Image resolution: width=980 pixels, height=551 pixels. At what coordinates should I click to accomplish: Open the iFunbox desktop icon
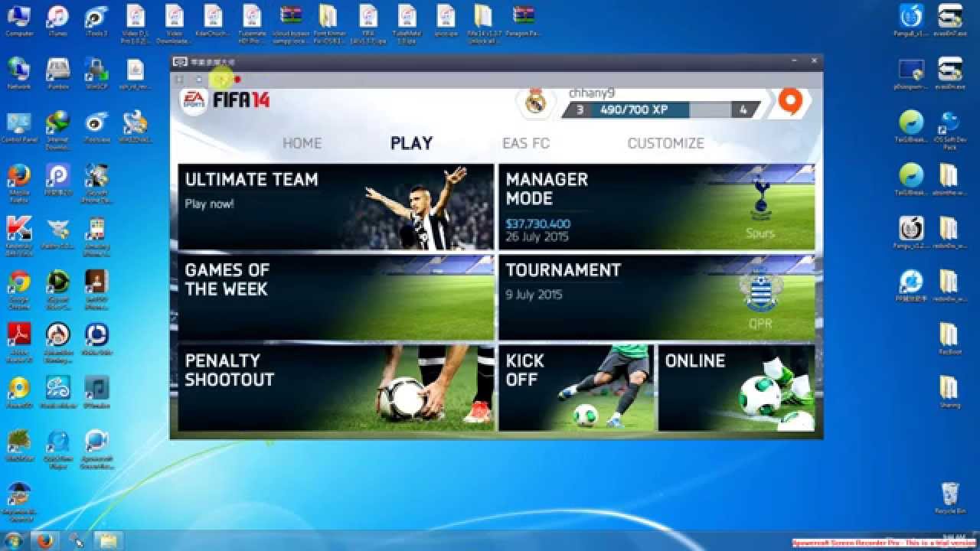(x=57, y=73)
